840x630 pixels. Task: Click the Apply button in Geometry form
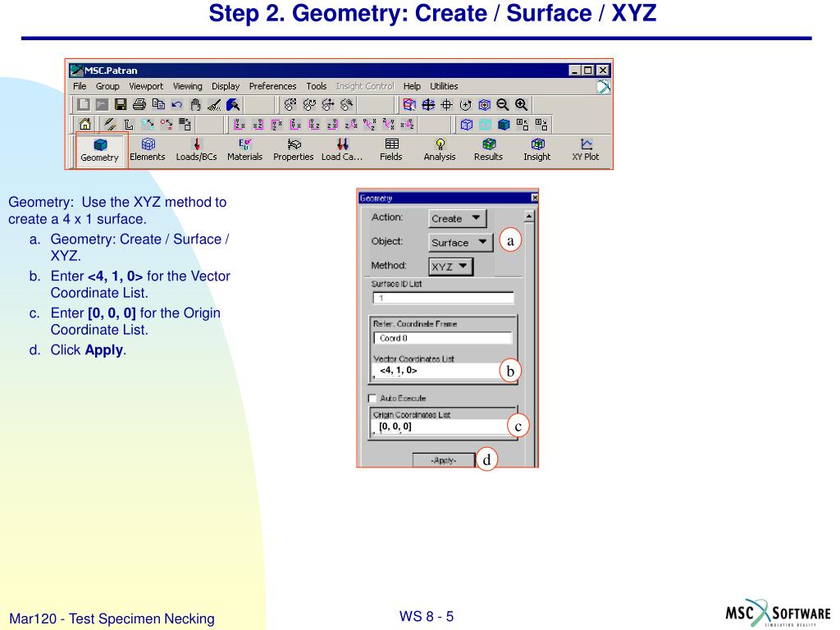444,460
